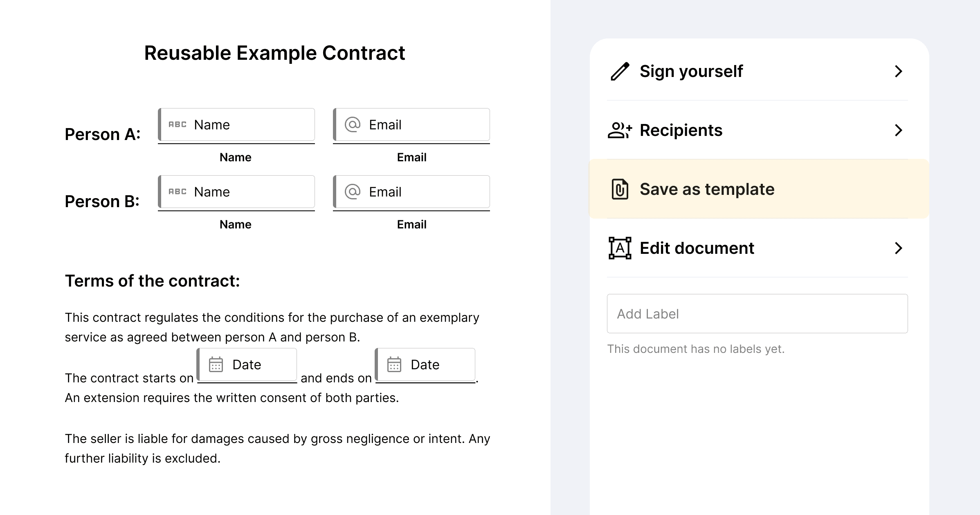
Task: Click the text-frame icon beside Edit document
Action: tap(620, 248)
